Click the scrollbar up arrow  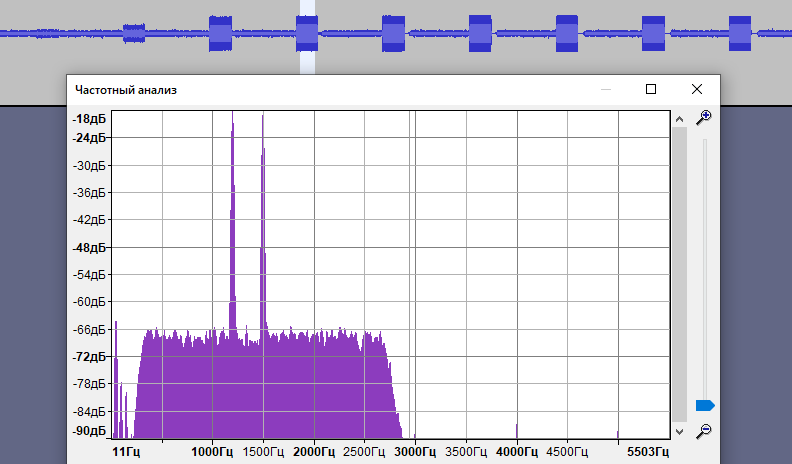(679, 119)
